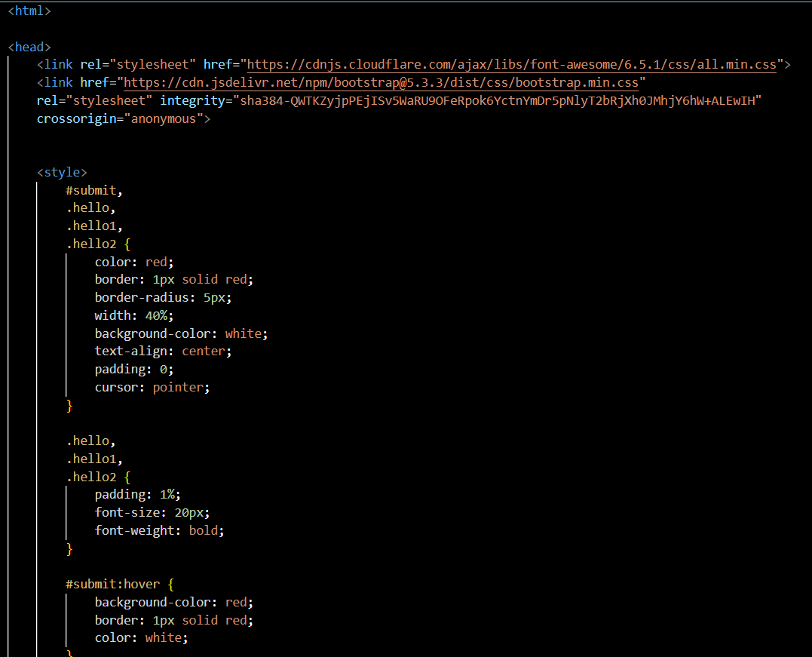Place cursor on color: white line
Screen dimensions: 812x657
[141, 638]
